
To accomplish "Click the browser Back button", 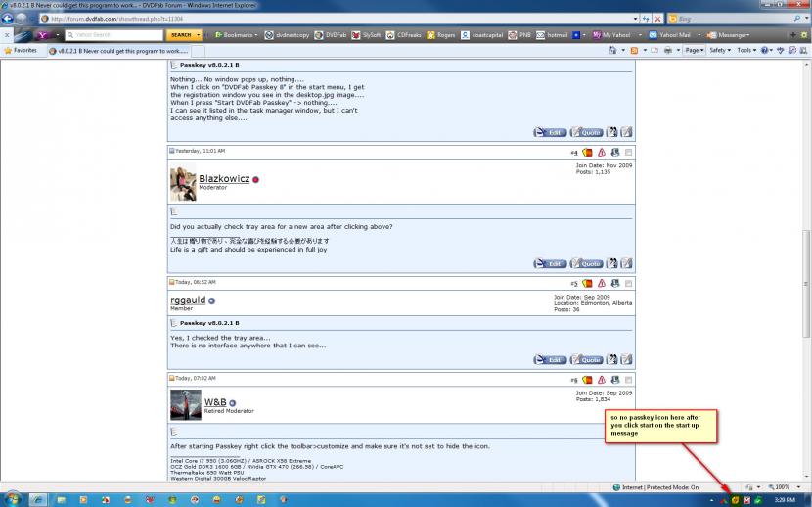I will (7, 19).
